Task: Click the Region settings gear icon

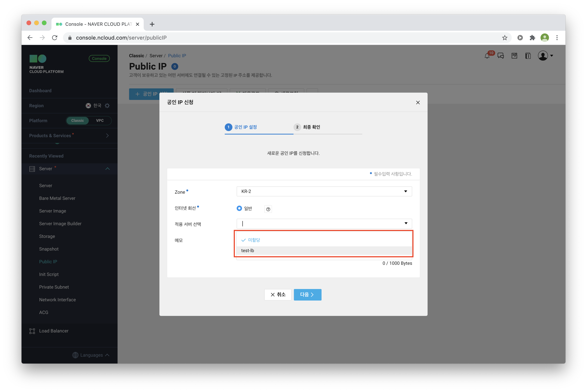Action: pyautogui.click(x=107, y=105)
